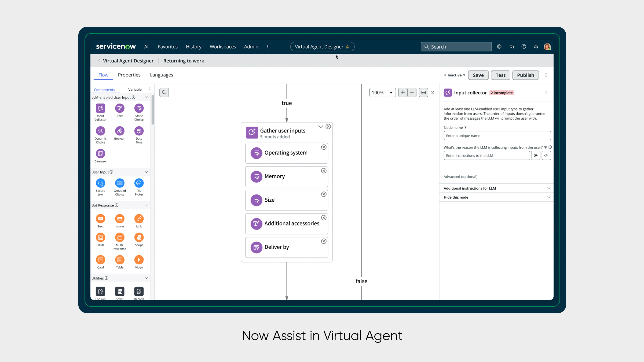This screenshot has height=362, width=644.
Task: Select the Carousel component
Action: tap(100, 154)
